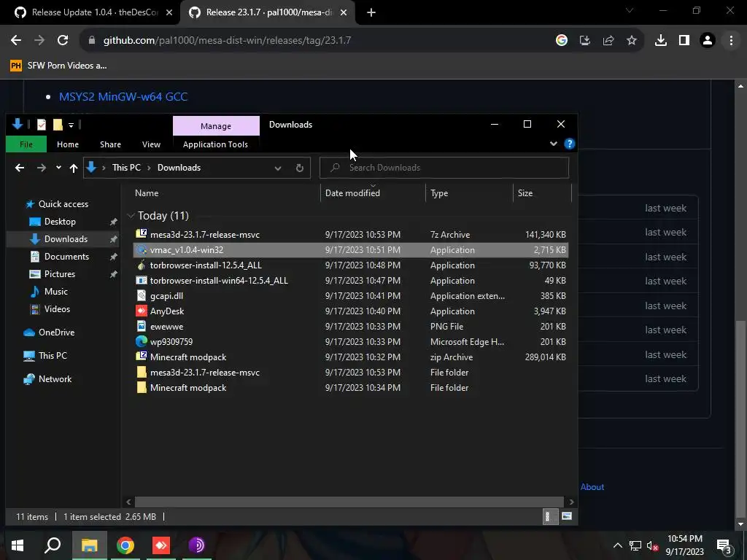
Task: Open Tor Browser from taskbar
Action: coord(196,545)
